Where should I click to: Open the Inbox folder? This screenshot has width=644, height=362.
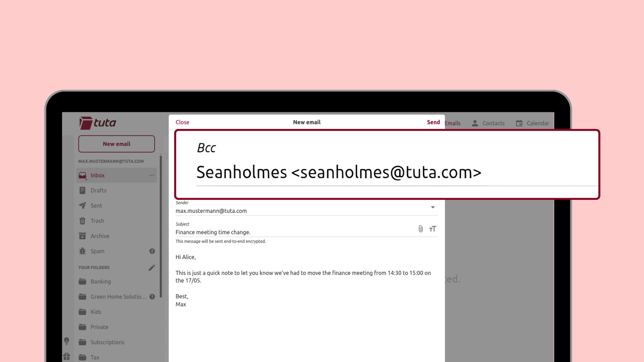117,175
